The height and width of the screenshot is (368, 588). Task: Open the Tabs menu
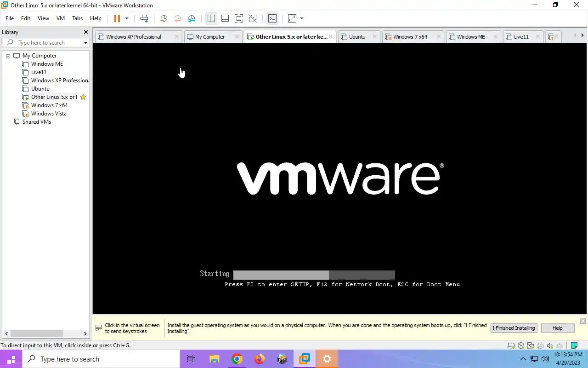pos(78,18)
